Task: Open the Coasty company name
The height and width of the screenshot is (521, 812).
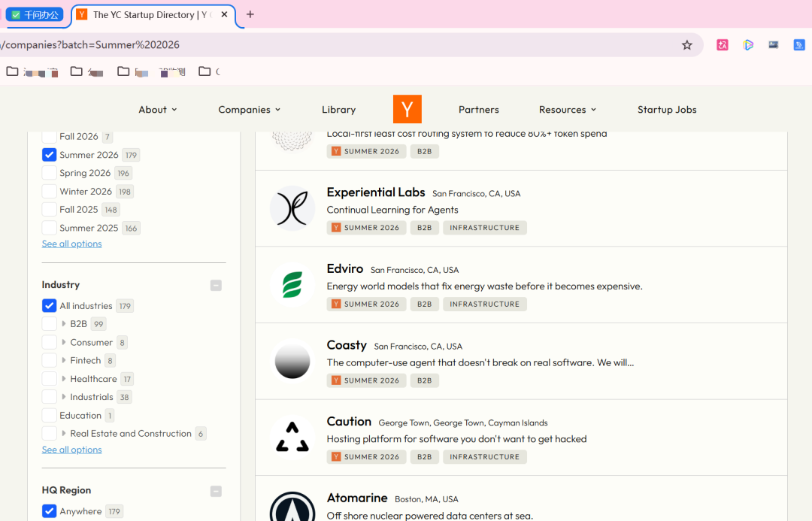Action: tap(347, 345)
